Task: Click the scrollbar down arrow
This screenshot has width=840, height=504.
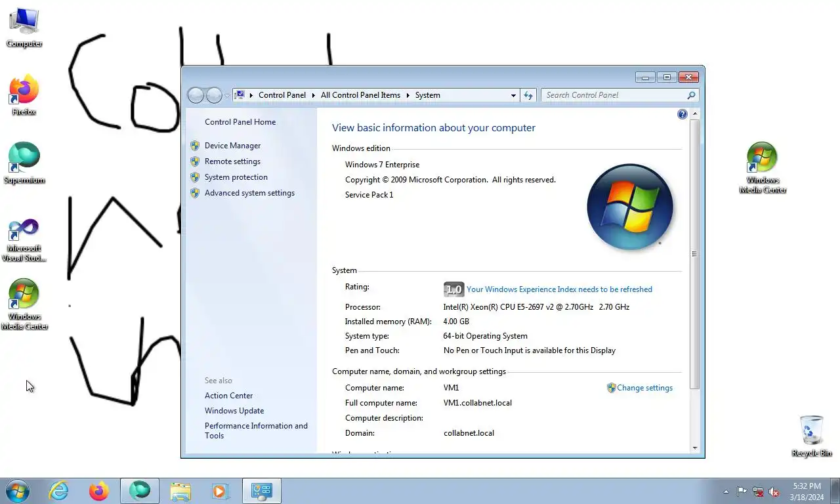Action: tap(695, 448)
